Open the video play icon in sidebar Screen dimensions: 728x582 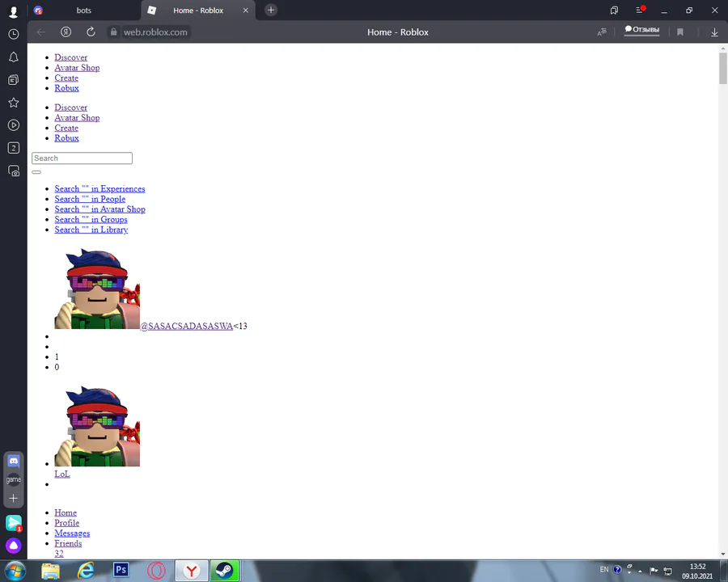(14, 124)
